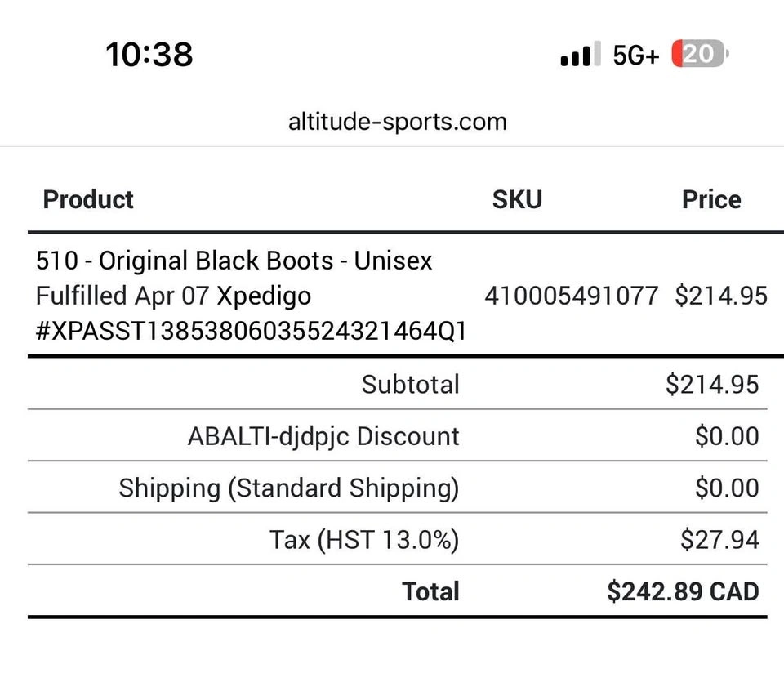Tap the altitude-sports.com address bar
Image resolution: width=784 pixels, height=691 pixels.
pos(397,122)
